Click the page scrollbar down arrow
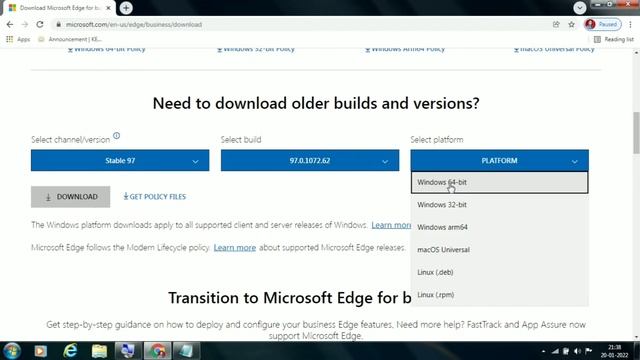Screen dimensions: 640x360 click(x=636, y=338)
